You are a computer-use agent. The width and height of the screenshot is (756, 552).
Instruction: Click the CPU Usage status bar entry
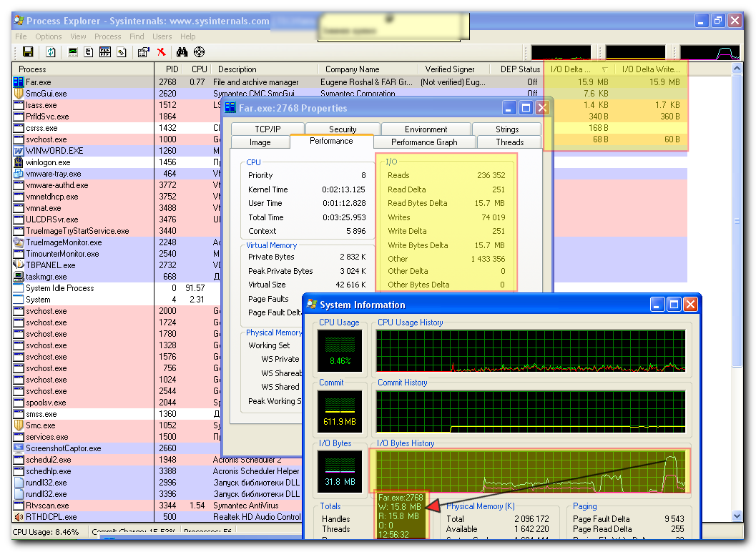[x=46, y=532]
